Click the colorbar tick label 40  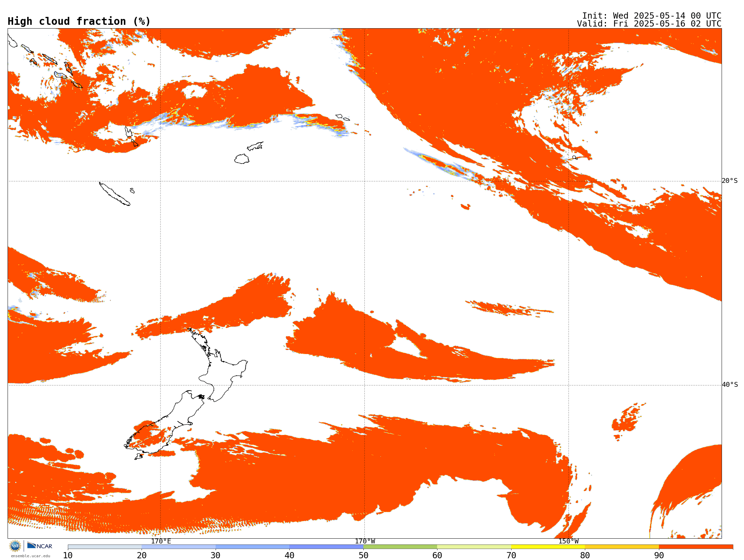[x=290, y=556]
